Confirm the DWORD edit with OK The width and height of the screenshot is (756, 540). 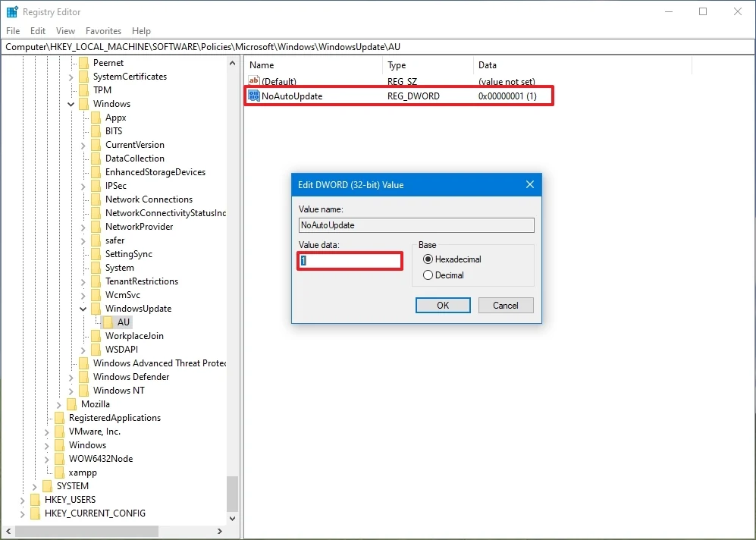(443, 305)
